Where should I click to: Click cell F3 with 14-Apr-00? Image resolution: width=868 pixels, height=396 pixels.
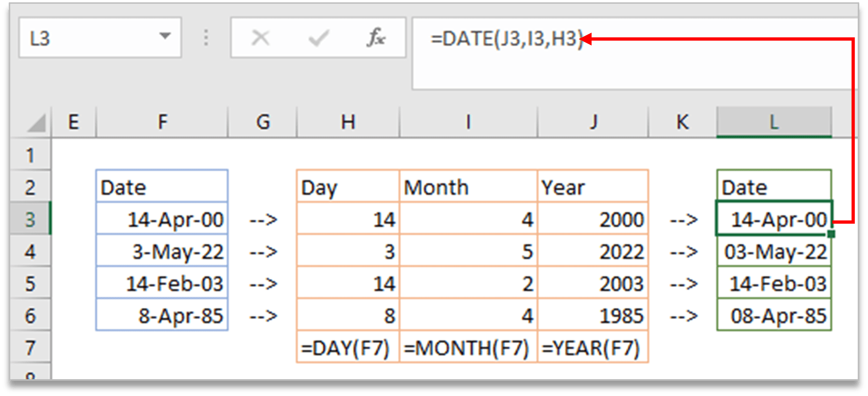pyautogui.click(x=162, y=219)
